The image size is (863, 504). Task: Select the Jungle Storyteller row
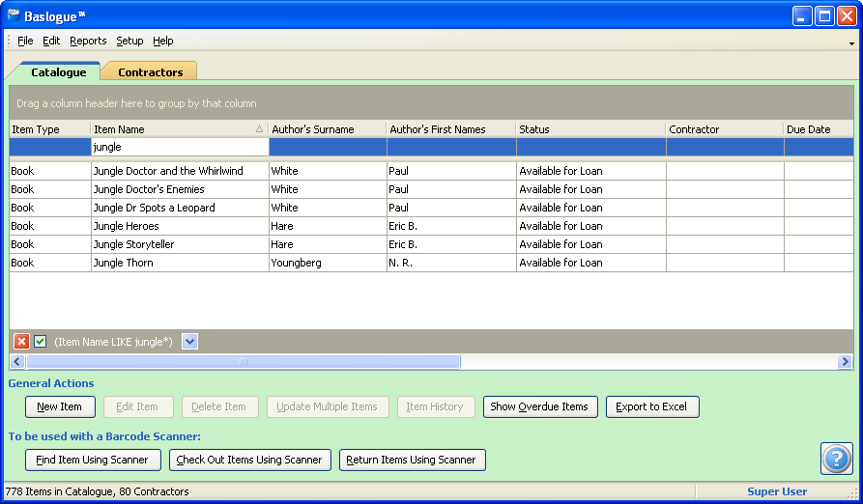pyautogui.click(x=431, y=244)
